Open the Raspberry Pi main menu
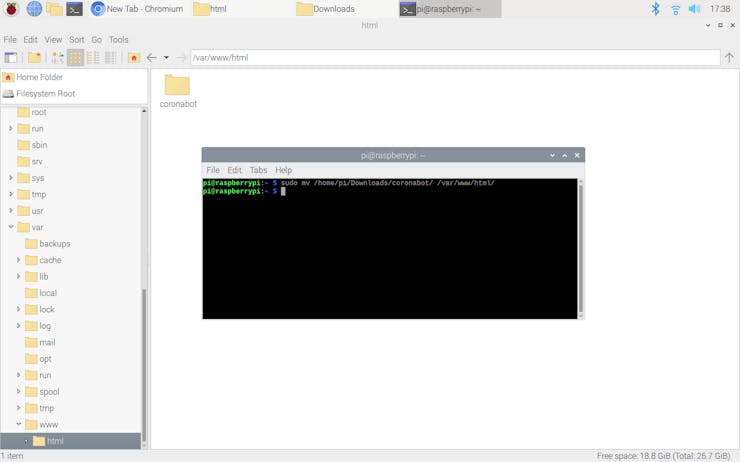Image resolution: width=740 pixels, height=462 pixels. (x=11, y=8)
